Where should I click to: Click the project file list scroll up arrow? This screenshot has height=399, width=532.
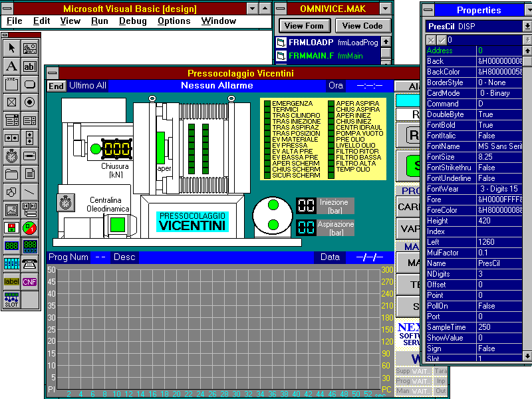coord(386,42)
